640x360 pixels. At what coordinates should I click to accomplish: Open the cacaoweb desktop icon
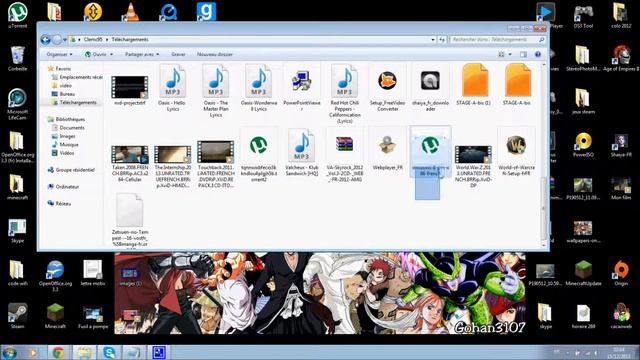pos(621,316)
